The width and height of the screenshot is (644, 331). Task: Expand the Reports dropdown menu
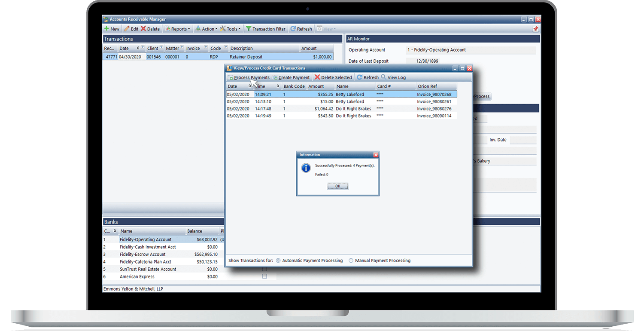tap(177, 29)
